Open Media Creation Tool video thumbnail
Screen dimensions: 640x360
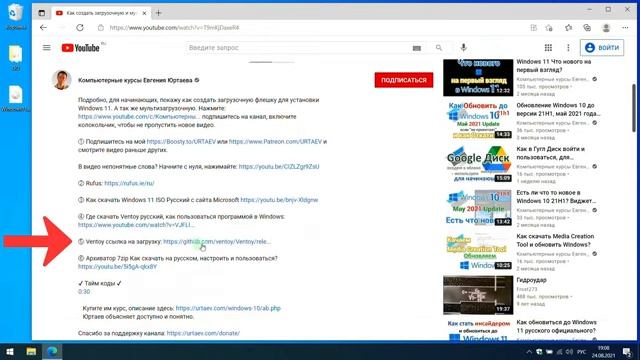[x=478, y=251]
